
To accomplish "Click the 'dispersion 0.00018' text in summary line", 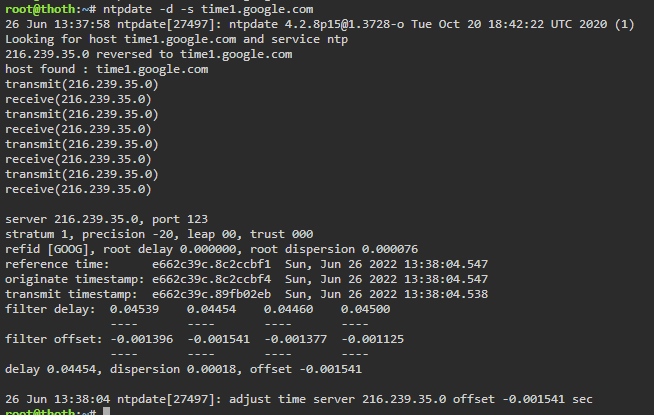I will click(x=173, y=370).
